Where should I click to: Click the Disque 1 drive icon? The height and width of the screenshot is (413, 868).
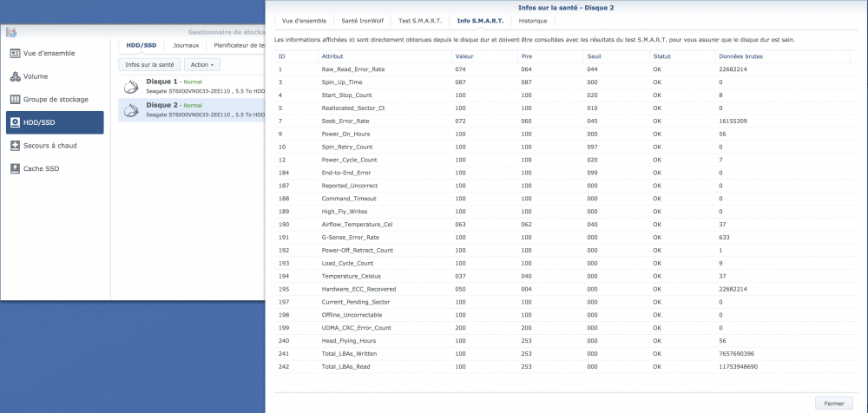pyautogui.click(x=131, y=87)
